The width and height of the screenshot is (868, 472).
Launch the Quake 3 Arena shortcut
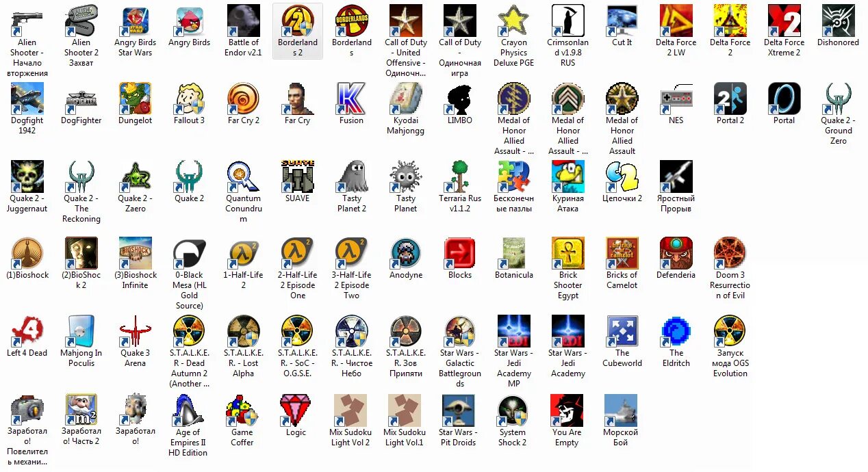pos(136,331)
